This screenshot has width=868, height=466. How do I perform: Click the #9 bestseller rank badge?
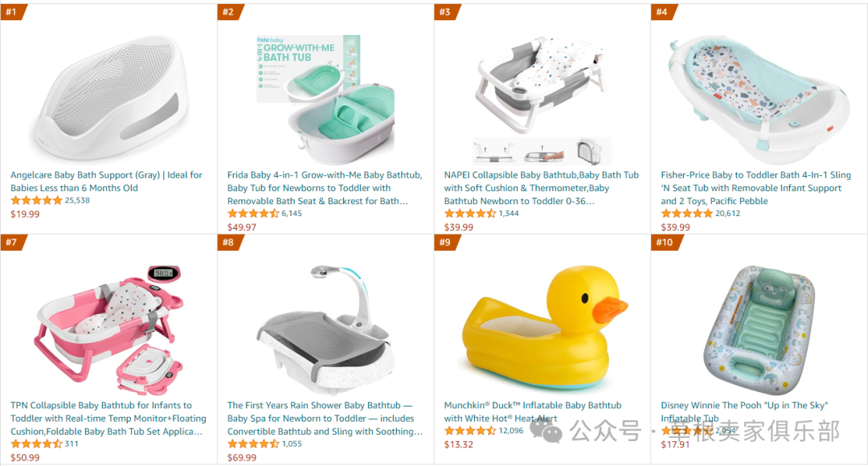[x=446, y=242]
